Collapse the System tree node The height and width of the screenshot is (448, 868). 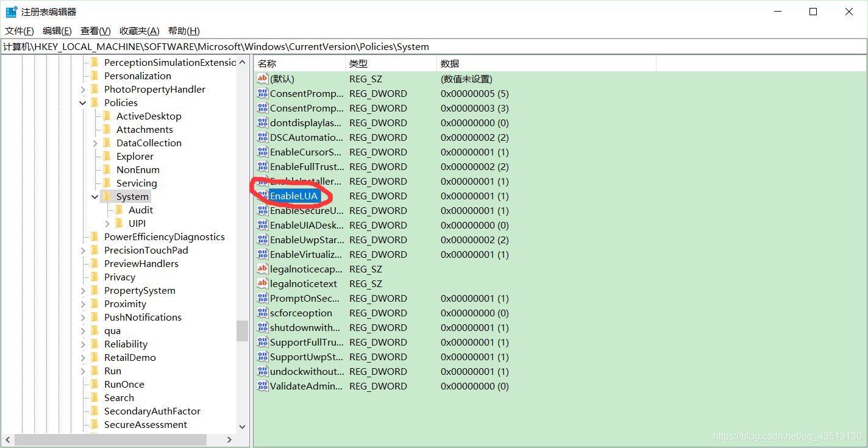[95, 196]
